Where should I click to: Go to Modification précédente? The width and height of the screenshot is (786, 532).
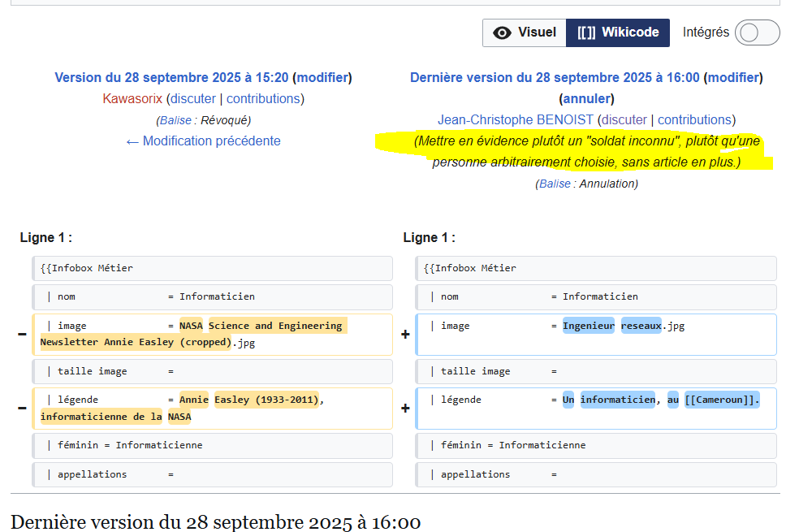[203, 141]
